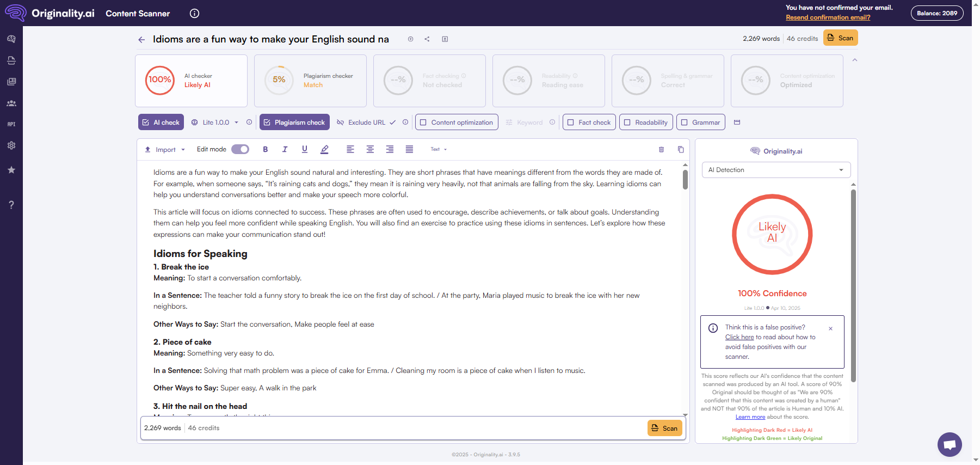The width and height of the screenshot is (980, 465).
Task: Collapse the score cards with chevron
Action: click(855, 60)
